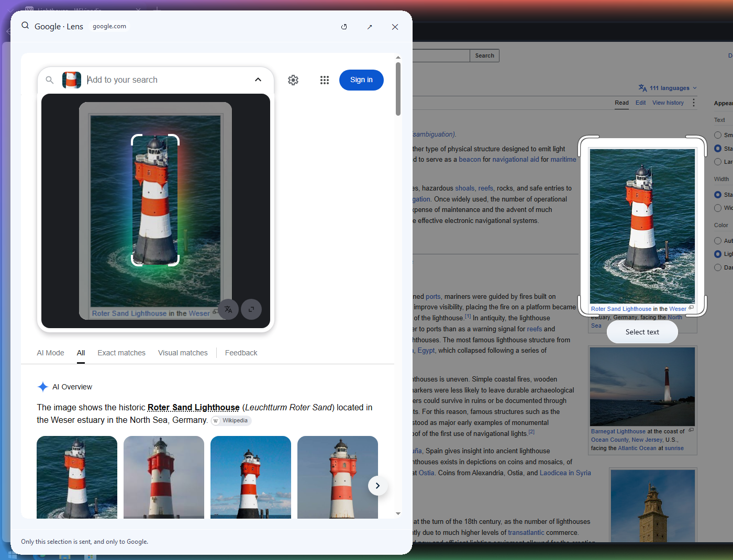Screen dimensions: 733x560
Task: Switch to Exact matches tab
Action: tap(121, 353)
